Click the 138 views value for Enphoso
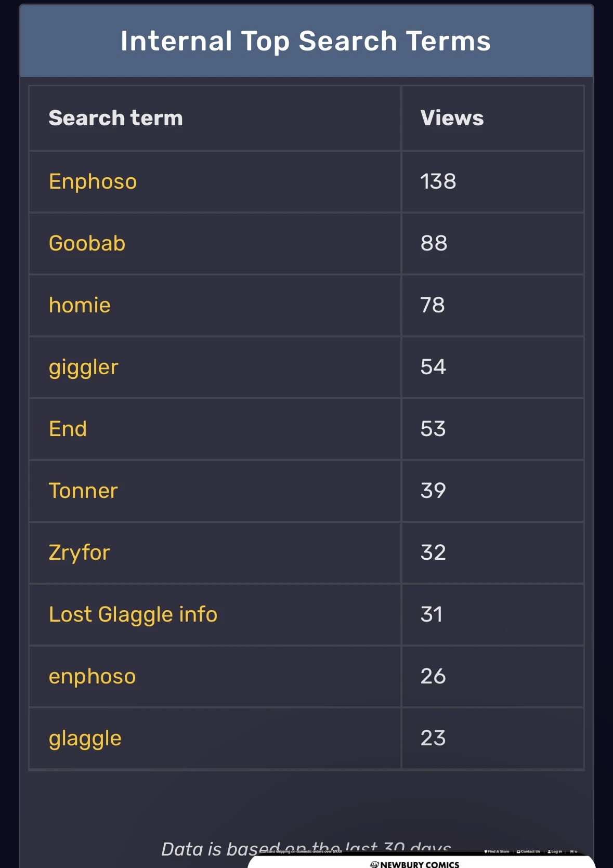Viewport: 613px width, 868px height. click(438, 182)
